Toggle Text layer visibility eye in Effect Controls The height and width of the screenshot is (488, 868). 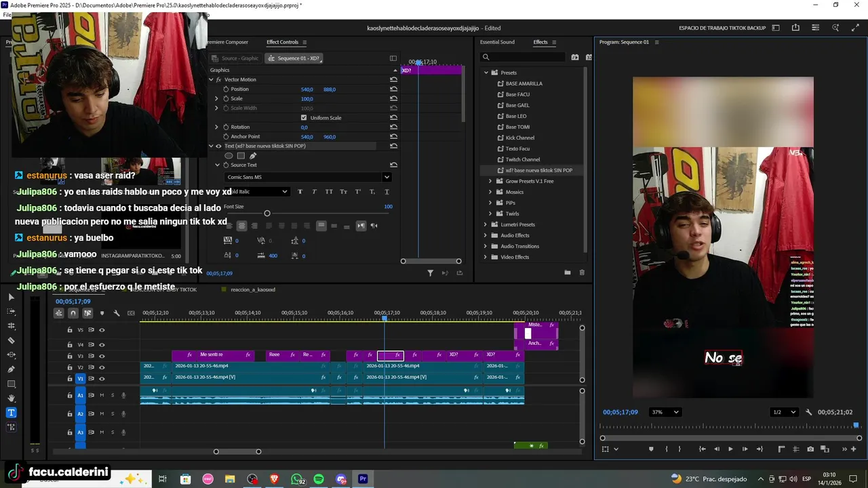(x=218, y=146)
